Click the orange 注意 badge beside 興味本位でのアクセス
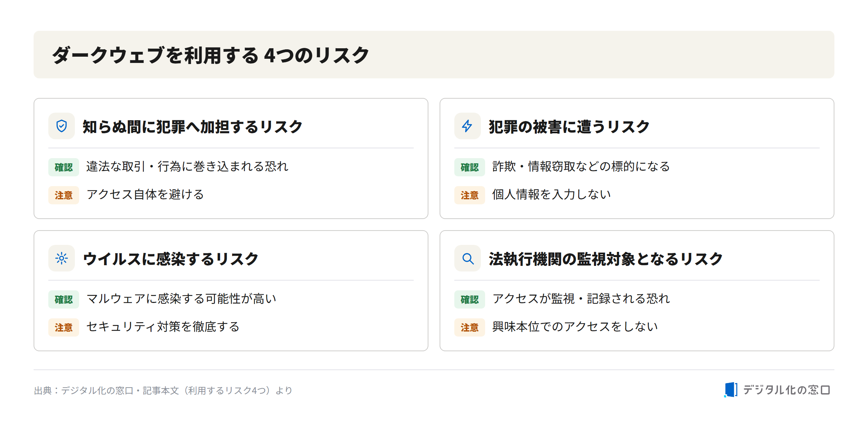This screenshot has width=868, height=431. click(x=470, y=327)
